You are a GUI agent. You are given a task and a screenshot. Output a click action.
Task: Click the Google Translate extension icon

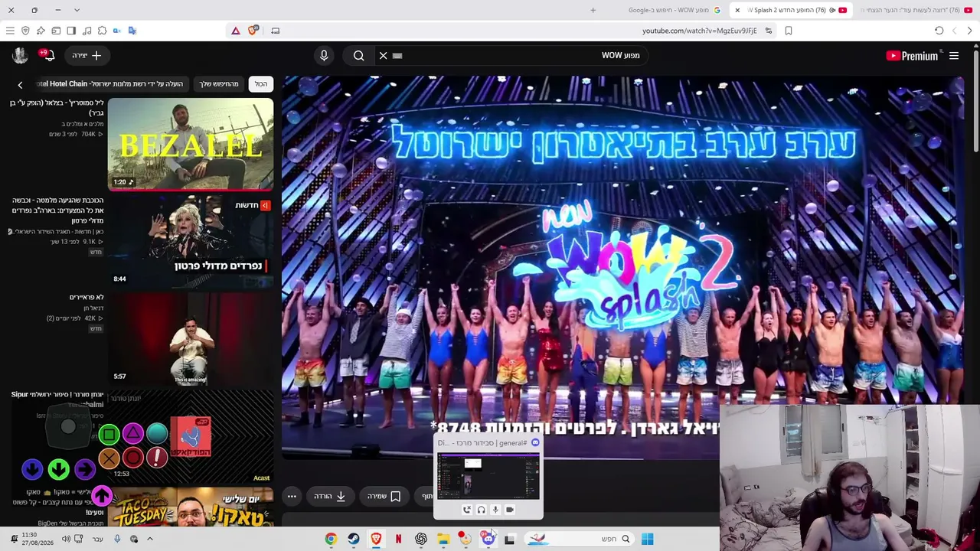point(132,31)
